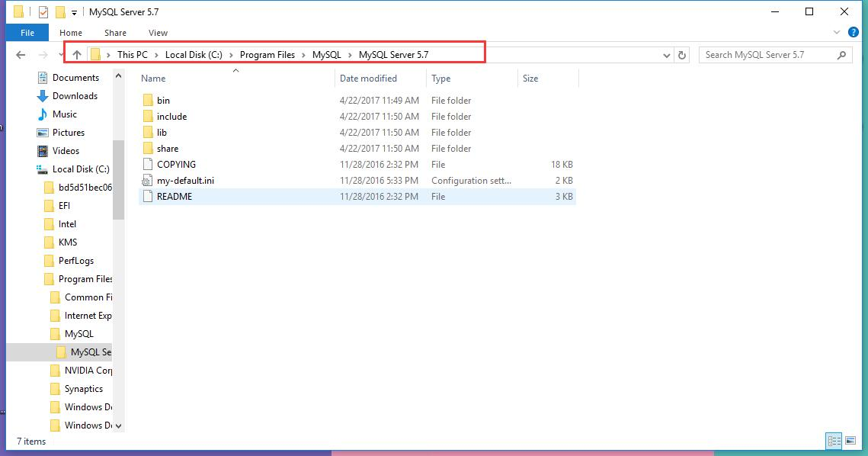Viewport: 868px width, 456px height.
Task: Open the Home ribbon tab
Action: coord(71,33)
